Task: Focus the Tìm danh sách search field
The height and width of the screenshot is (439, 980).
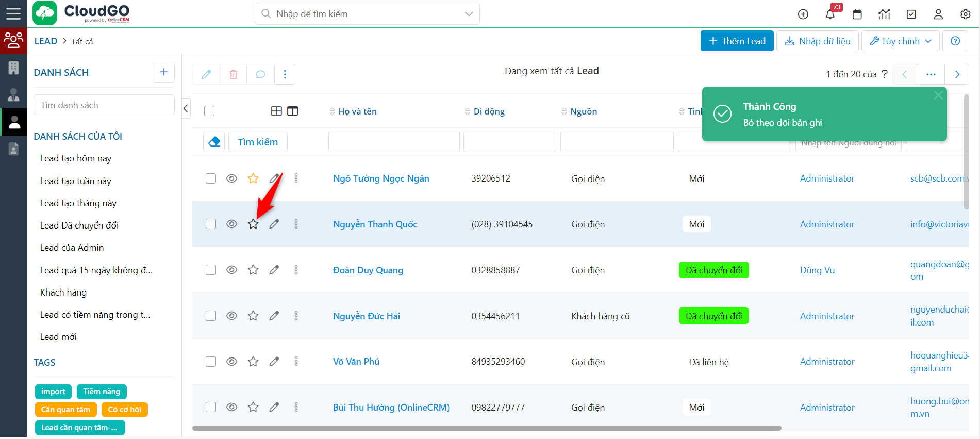Action: coord(104,105)
